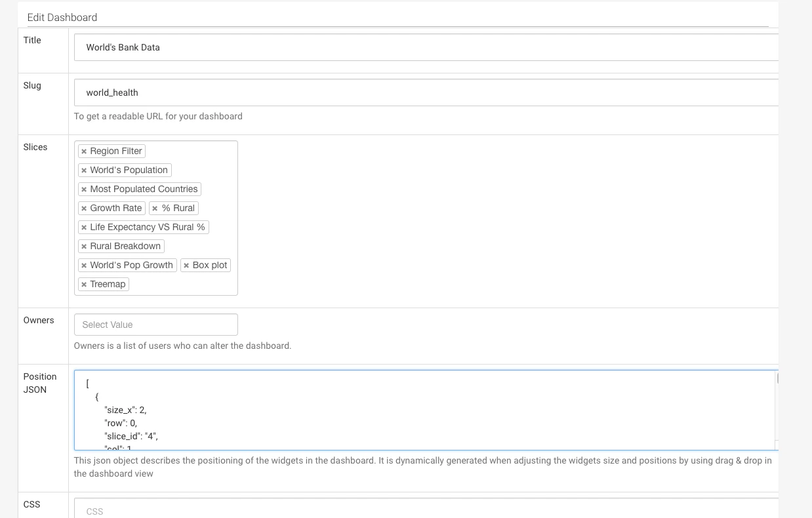Click the Most Populated Countries label
Viewport: 812px width, 518px height.
pos(144,189)
